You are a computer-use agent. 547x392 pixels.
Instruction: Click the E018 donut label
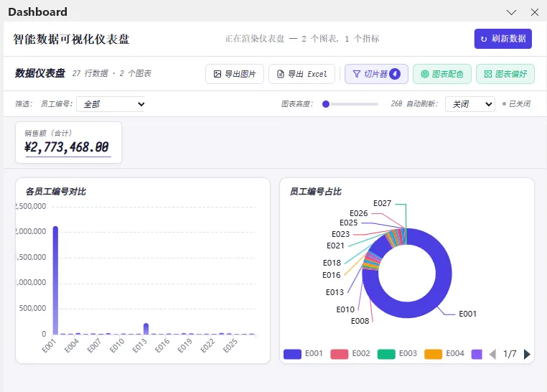332,263
